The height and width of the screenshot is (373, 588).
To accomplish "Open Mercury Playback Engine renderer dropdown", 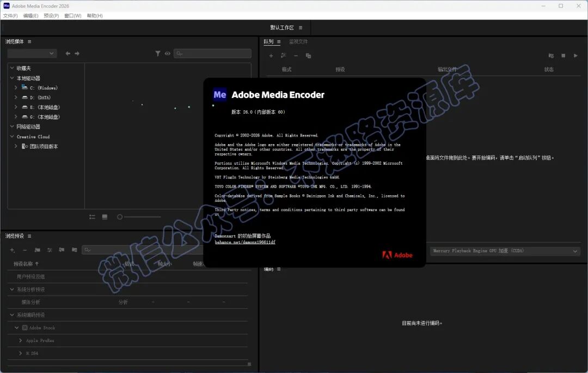I will coord(505,251).
